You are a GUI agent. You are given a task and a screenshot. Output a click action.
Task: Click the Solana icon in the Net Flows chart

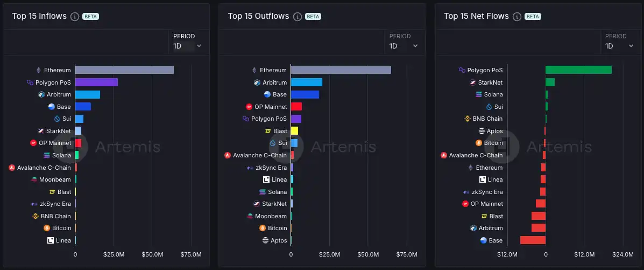tap(479, 94)
